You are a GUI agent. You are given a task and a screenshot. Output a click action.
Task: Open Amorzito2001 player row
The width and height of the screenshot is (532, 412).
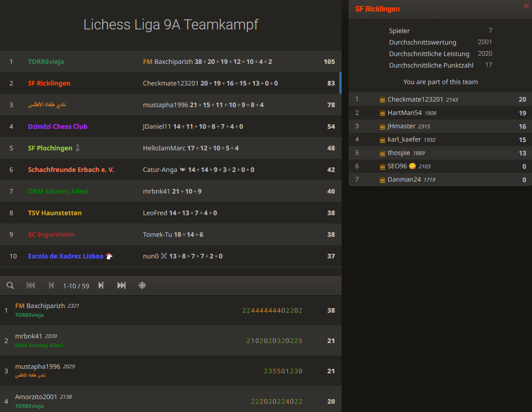[171, 400]
